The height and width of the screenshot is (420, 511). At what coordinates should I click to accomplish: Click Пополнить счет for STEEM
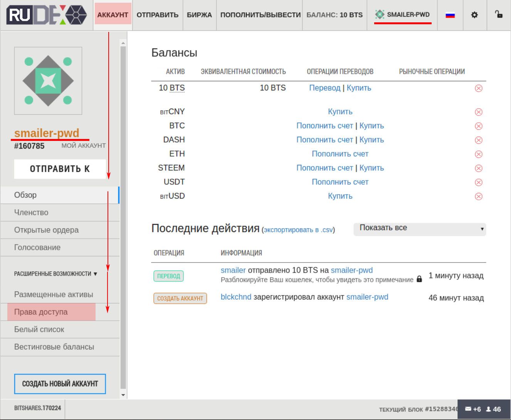324,168
